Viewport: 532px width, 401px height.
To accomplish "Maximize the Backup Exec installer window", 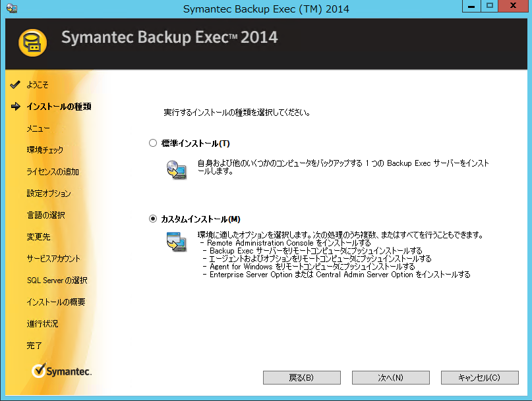I will coord(490,6).
